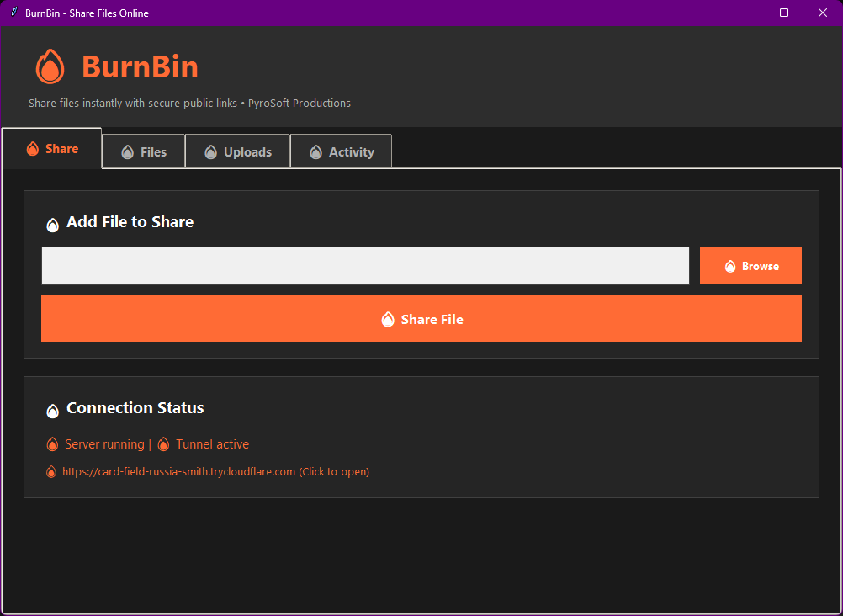Click into the file path input field

tap(366, 266)
